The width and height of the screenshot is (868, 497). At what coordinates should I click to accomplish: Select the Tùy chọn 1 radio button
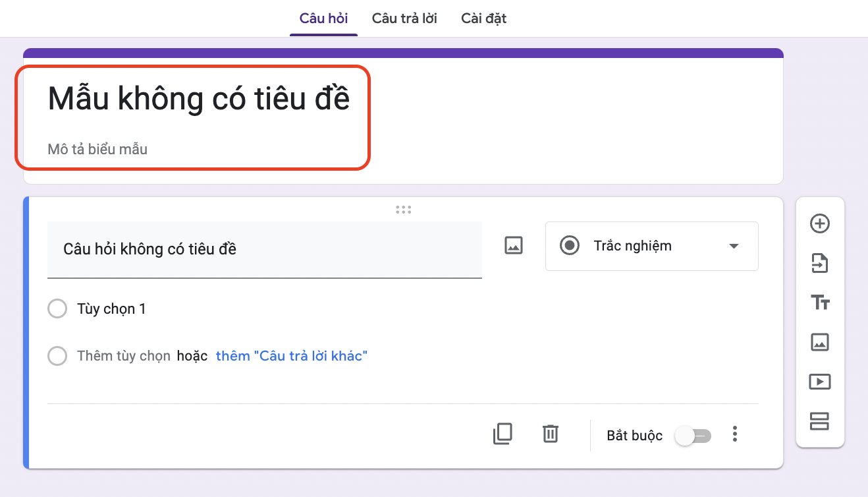57,308
